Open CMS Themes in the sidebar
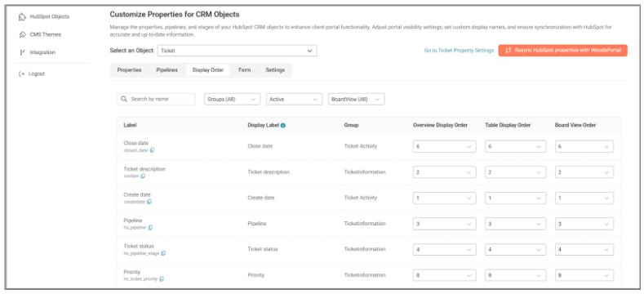644x294 pixels. [46, 34]
